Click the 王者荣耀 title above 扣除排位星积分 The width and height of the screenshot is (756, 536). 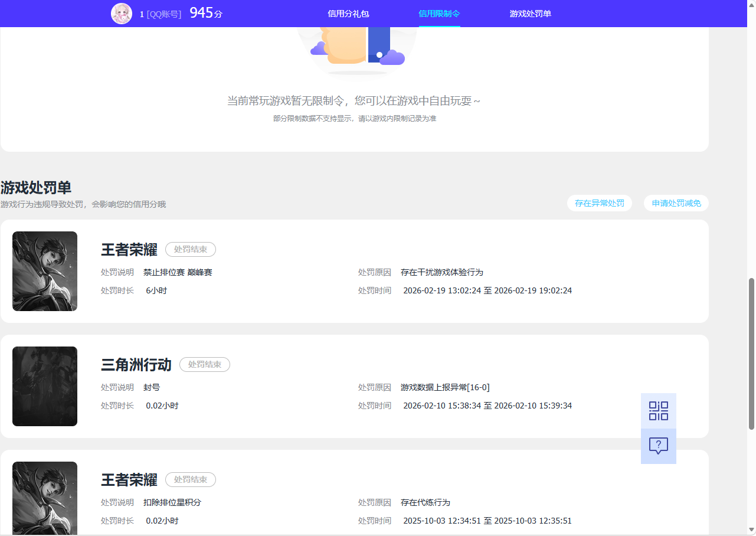(129, 480)
